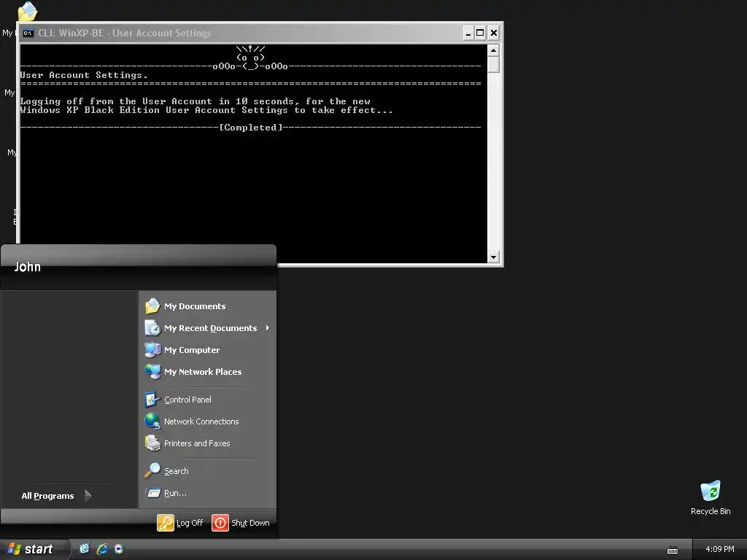Click the console scrollbar down arrow
The width and height of the screenshot is (747, 560).
[493, 257]
